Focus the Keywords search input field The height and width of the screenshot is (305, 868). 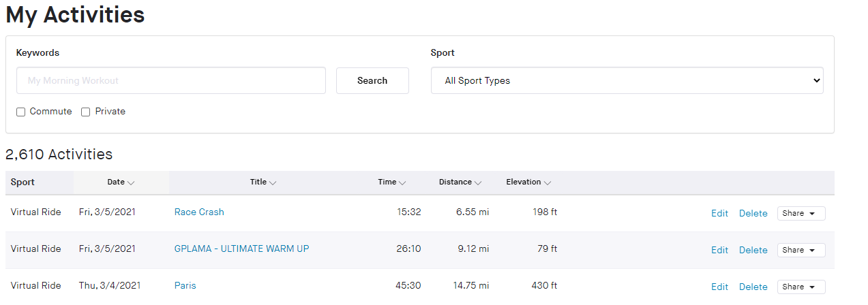pyautogui.click(x=170, y=80)
